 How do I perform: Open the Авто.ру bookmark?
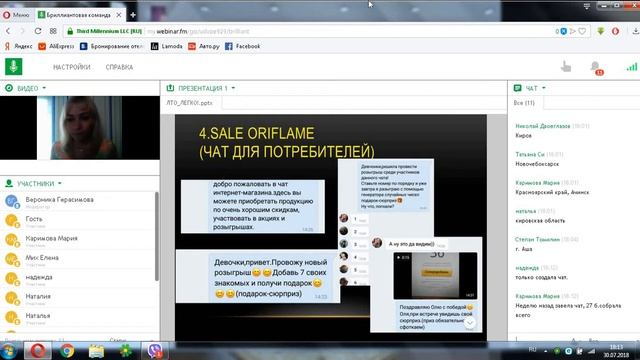click(204, 47)
